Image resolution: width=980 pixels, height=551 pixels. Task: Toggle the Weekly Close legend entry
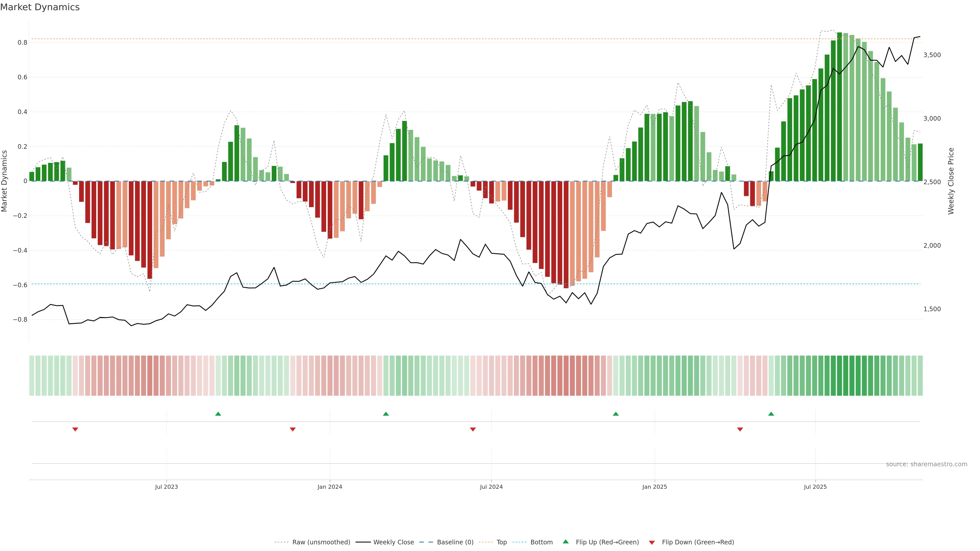point(393,542)
